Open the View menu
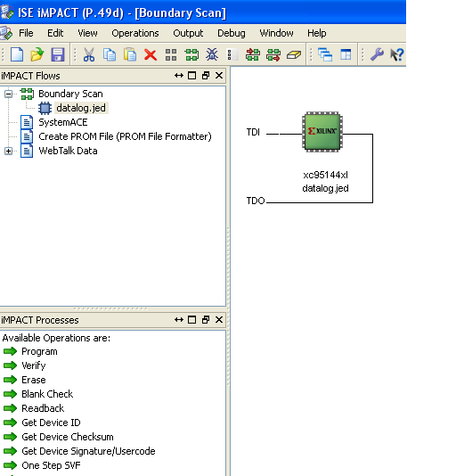The image size is (456, 476). pos(87,33)
